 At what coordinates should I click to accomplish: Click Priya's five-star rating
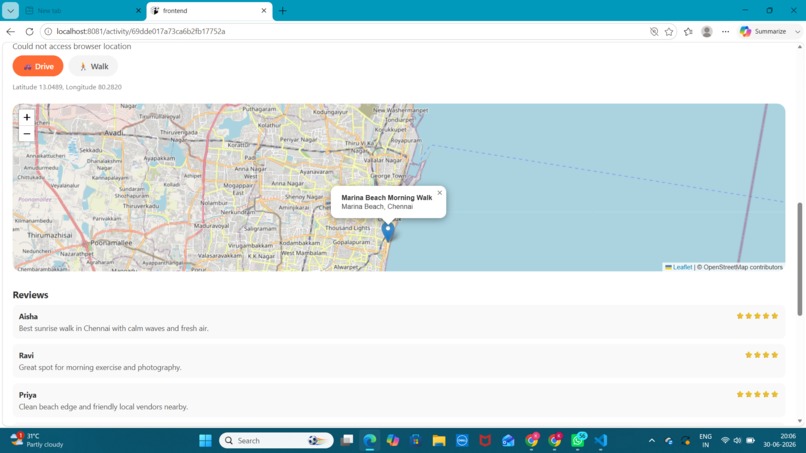pos(757,394)
